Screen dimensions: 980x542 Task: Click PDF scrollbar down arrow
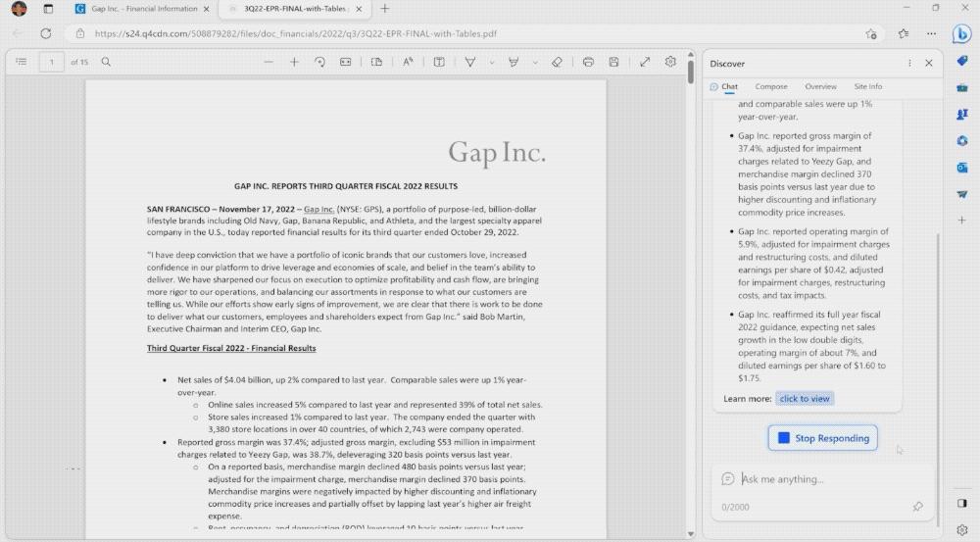pos(691,534)
